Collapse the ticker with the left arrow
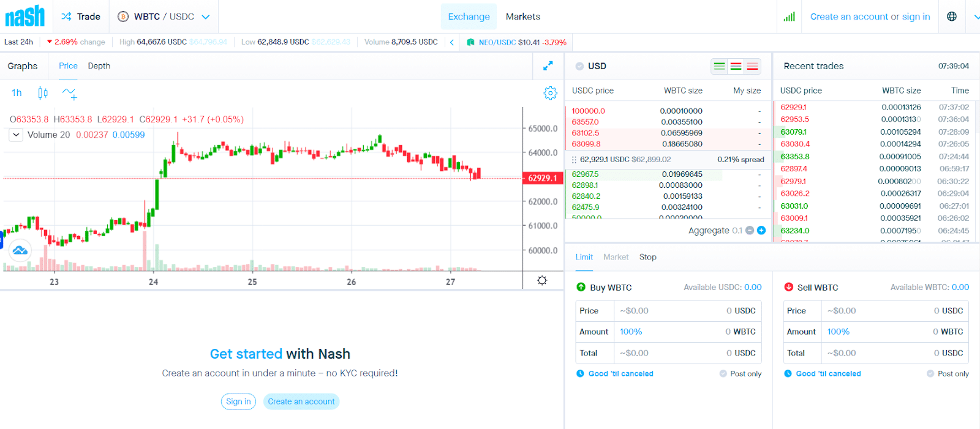 click(452, 42)
